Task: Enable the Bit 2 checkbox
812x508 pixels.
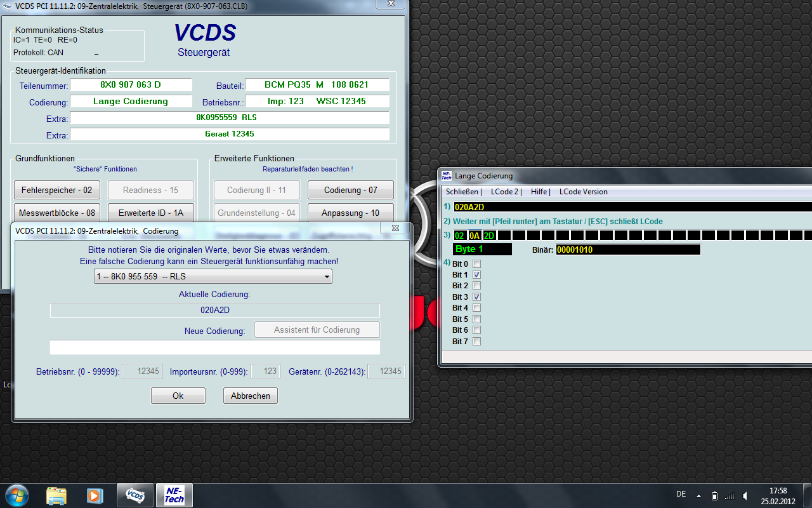Action: point(477,286)
